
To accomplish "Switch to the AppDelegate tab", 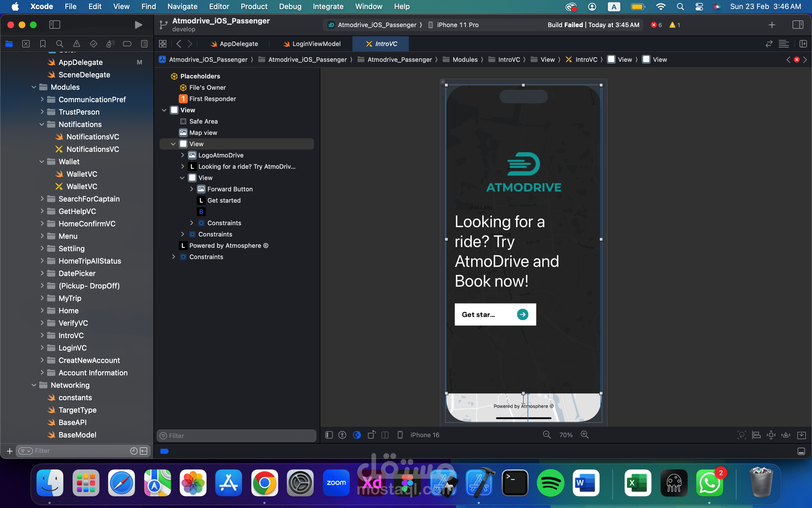I will point(234,44).
